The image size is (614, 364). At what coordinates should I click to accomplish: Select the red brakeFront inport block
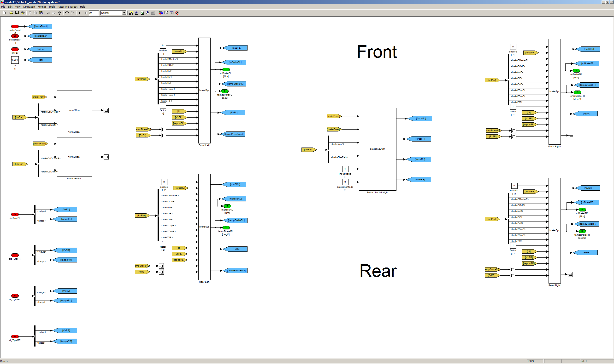click(15, 27)
